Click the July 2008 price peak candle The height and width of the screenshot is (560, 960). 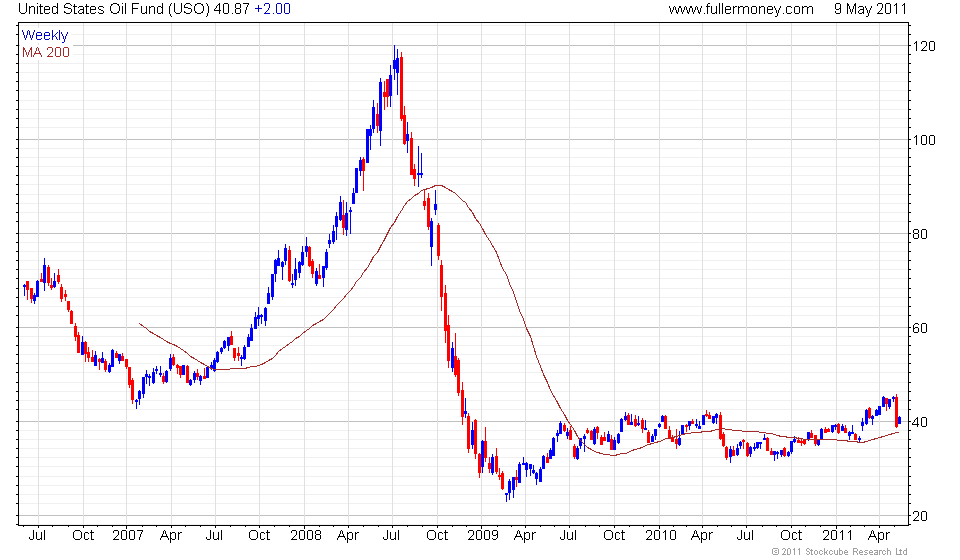point(396,64)
